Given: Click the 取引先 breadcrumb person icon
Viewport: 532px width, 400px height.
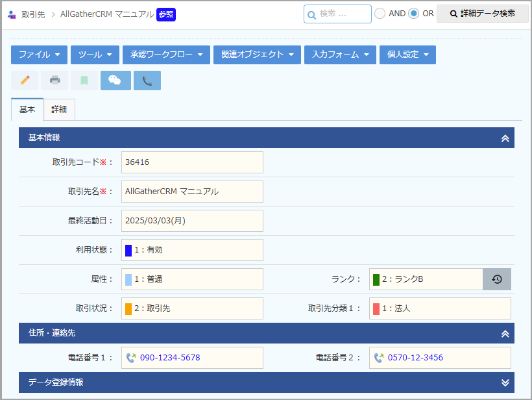Looking at the screenshot, I should (12, 14).
